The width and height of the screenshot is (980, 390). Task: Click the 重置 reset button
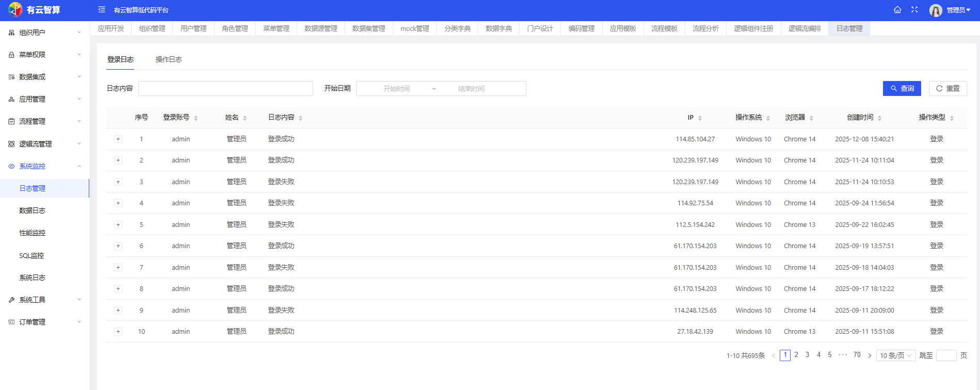pyautogui.click(x=947, y=89)
